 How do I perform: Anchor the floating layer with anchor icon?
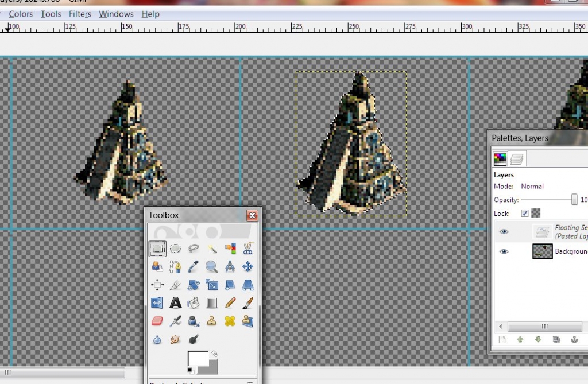(x=574, y=339)
